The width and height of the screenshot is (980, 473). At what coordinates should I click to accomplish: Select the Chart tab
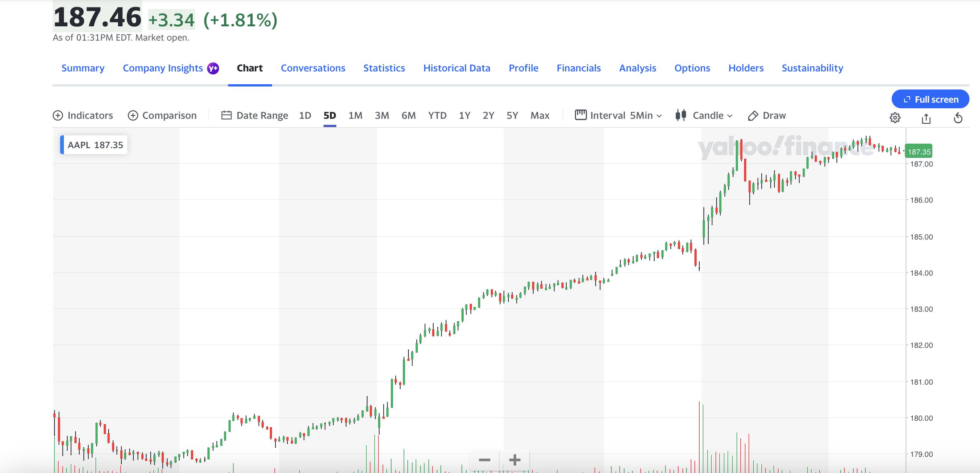pyautogui.click(x=250, y=68)
